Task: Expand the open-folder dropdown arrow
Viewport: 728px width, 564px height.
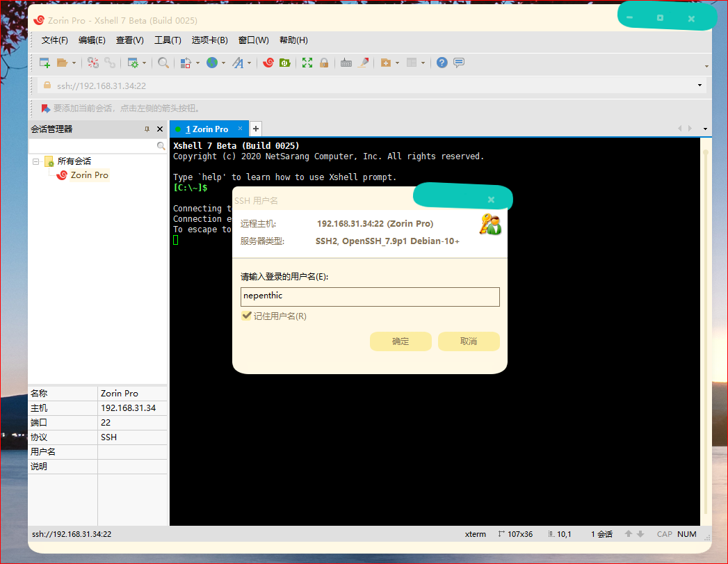Action: (74, 63)
